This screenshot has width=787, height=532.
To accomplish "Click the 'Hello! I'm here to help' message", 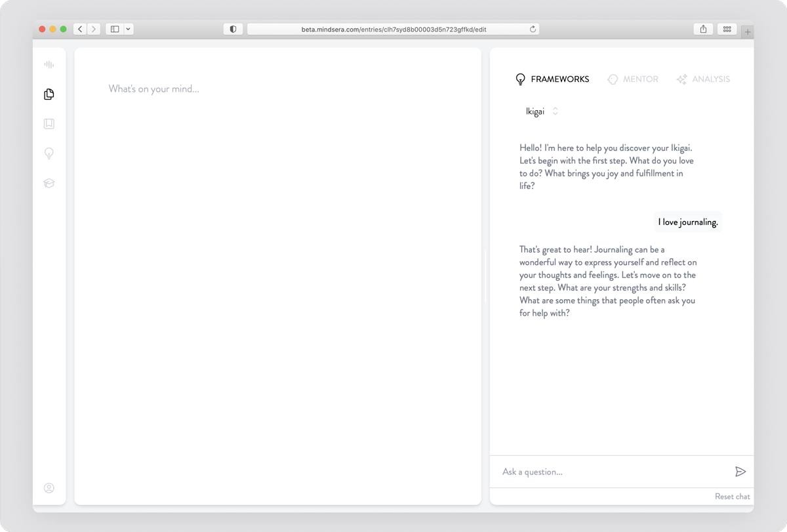I will 607,167.
